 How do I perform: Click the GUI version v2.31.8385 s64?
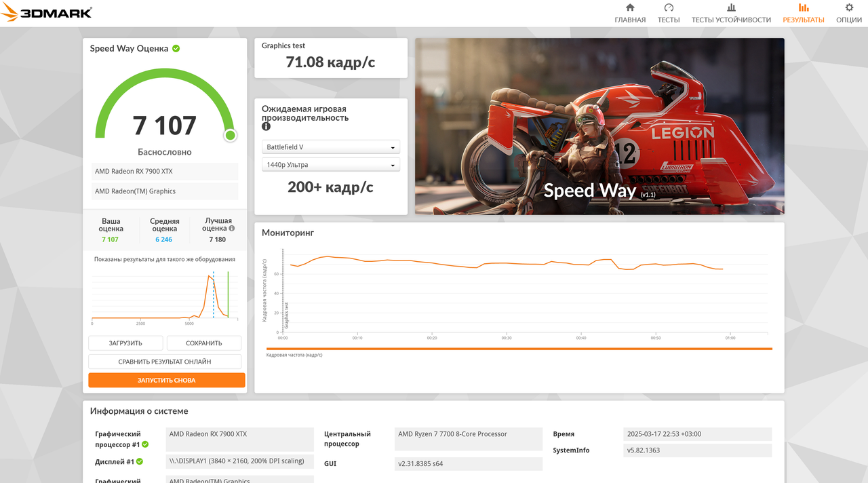click(x=469, y=464)
